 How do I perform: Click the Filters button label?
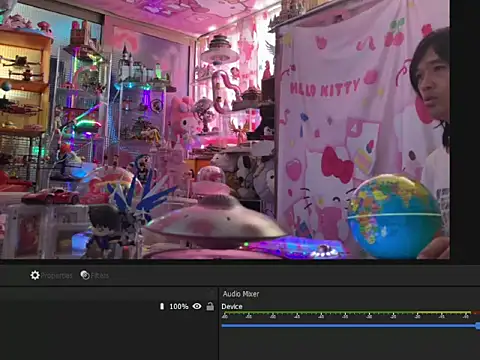[x=100, y=276]
